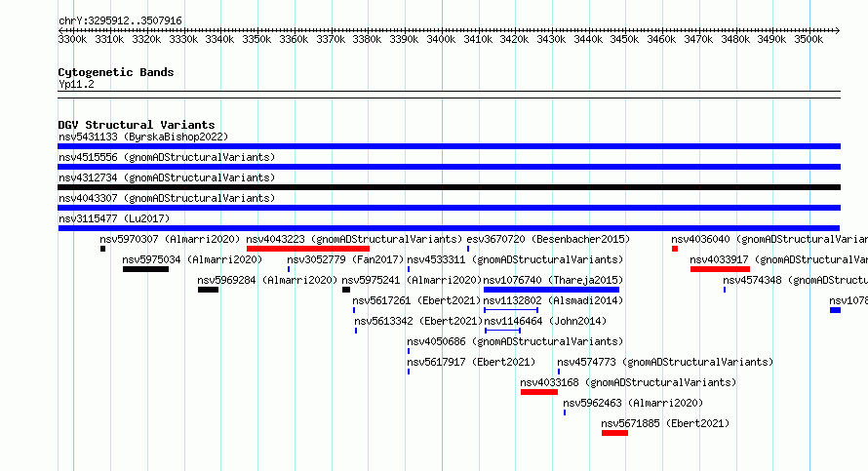Click nsv1076740 (Thareja2015) label
868x471 pixels.
tap(553, 280)
